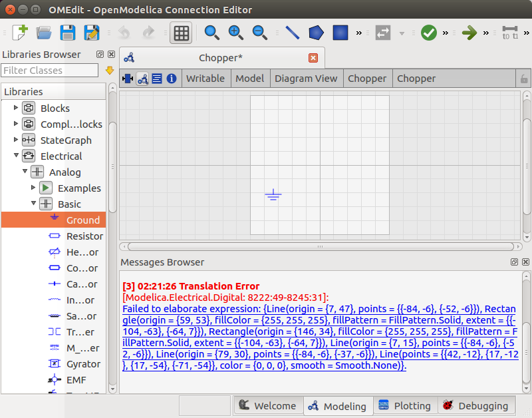Viewport: 532px width, 418px height.
Task: Select the Polygon shape tool
Action: click(317, 33)
